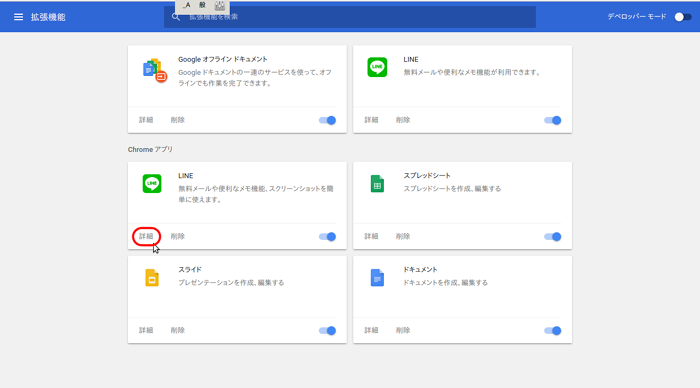Click 削除 for the LINE Chrome app

pyautogui.click(x=178, y=236)
